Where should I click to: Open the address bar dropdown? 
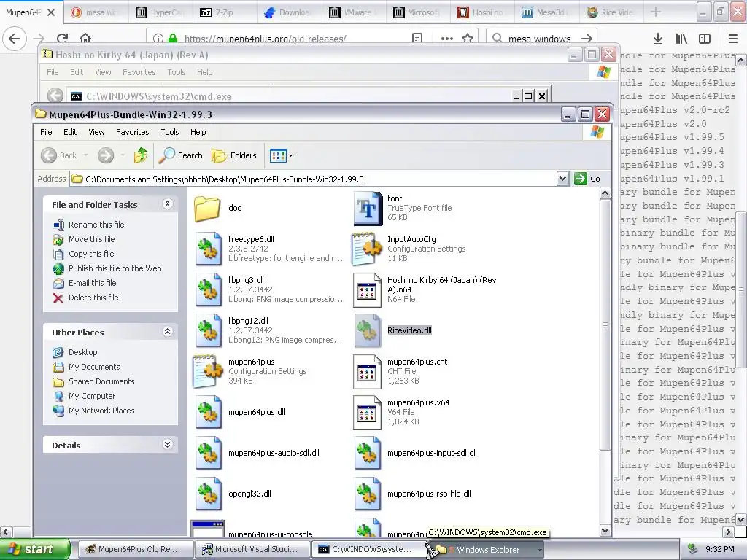(x=562, y=179)
